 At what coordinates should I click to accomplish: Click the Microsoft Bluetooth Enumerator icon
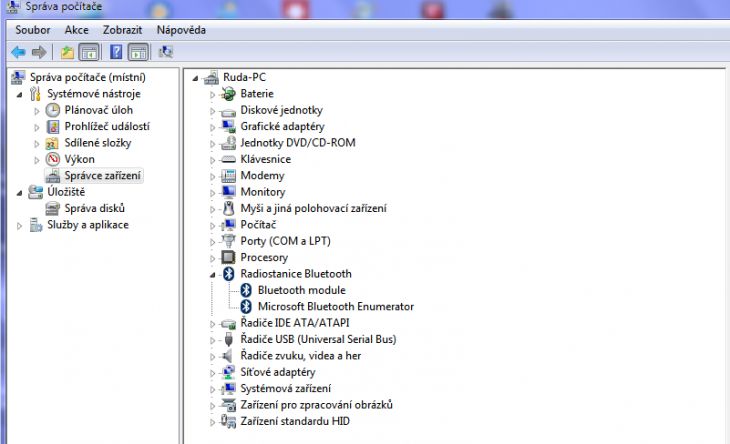[246, 306]
